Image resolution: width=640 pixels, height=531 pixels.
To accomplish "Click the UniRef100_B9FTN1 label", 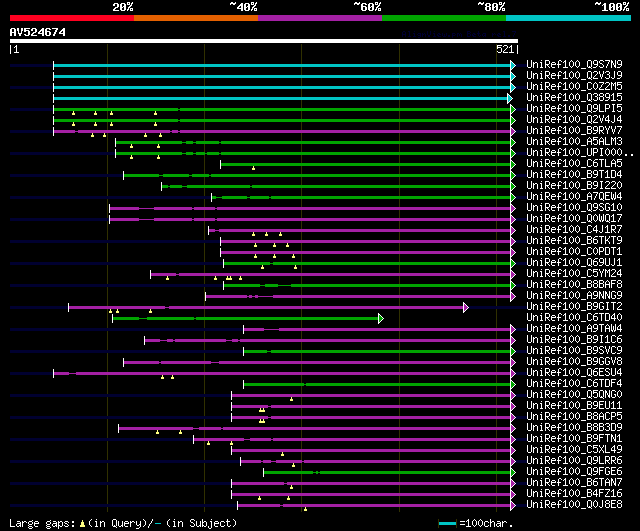I will [574, 439].
